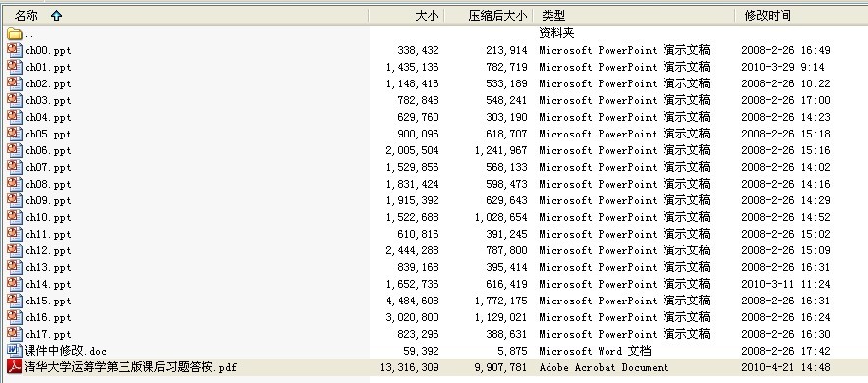Select file name ch01.ppt
The height and width of the screenshot is (383, 868).
click(x=47, y=68)
